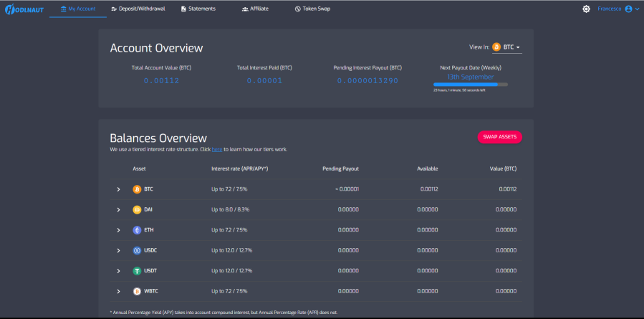Toggle the light/dark theme sun icon
The image size is (644, 319).
click(586, 9)
